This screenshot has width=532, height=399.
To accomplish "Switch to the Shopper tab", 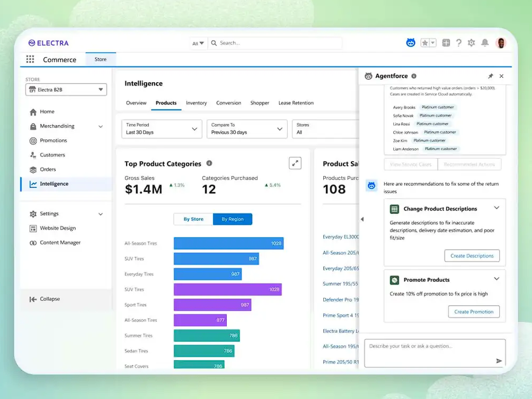I will [x=260, y=103].
